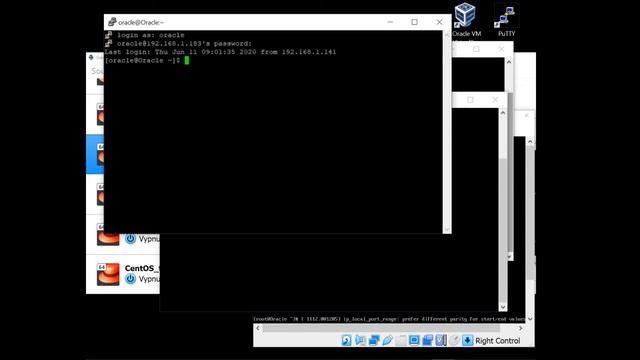Click scroll-down arrow of the rear background terminal window
This screenshot has height=360, width=640.
tap(509, 256)
